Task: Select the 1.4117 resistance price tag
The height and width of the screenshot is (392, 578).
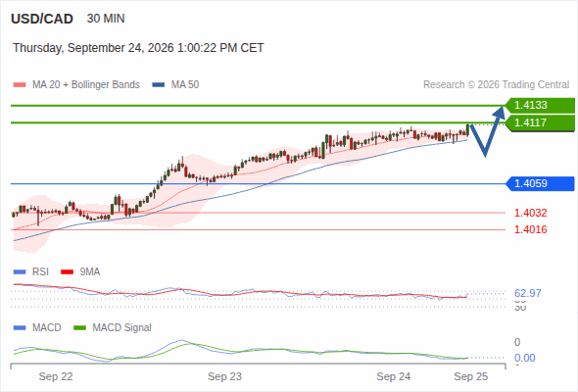Action: coord(541,122)
